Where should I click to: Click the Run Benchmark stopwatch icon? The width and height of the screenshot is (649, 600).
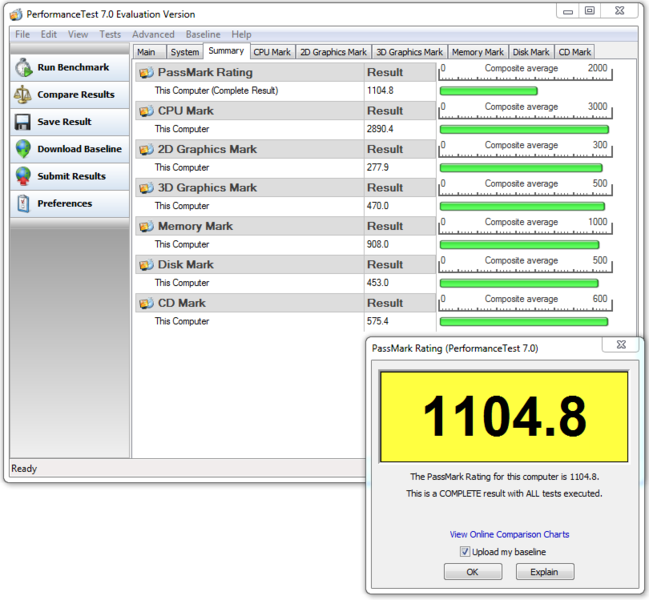coord(24,67)
